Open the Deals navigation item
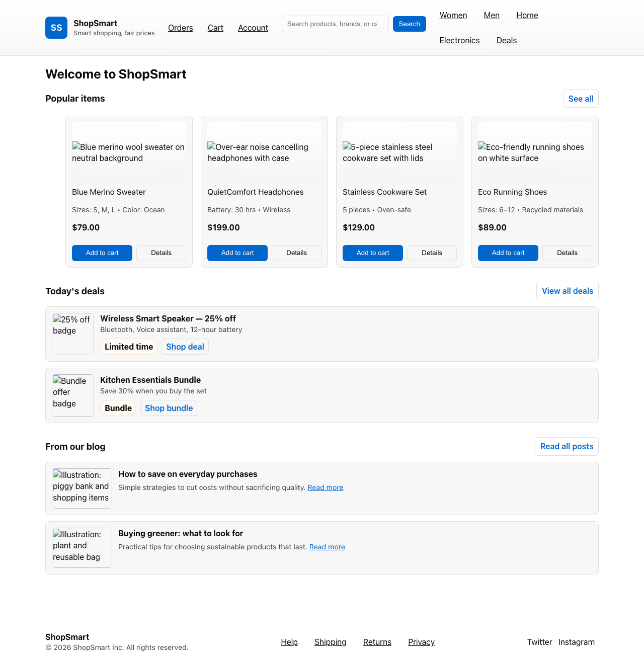The height and width of the screenshot is (662, 644). click(506, 40)
